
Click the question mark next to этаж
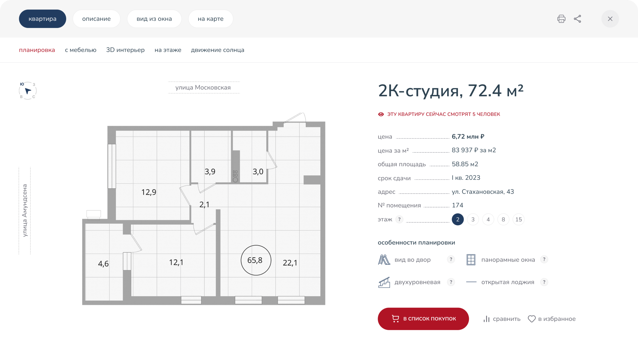[399, 219]
